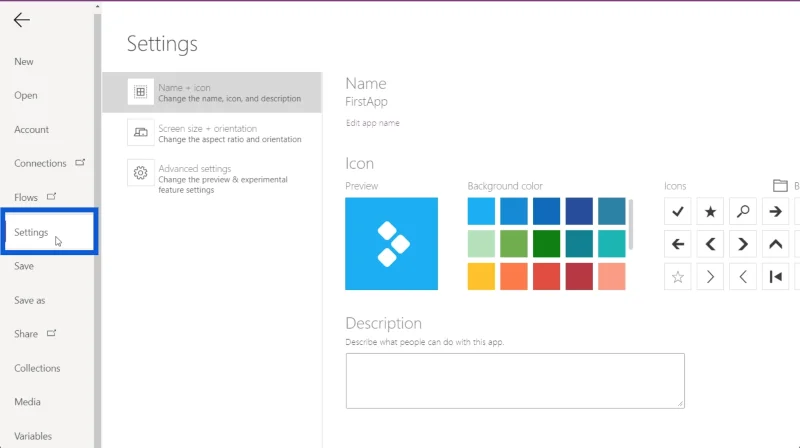Open Media in the sidebar

(x=28, y=402)
